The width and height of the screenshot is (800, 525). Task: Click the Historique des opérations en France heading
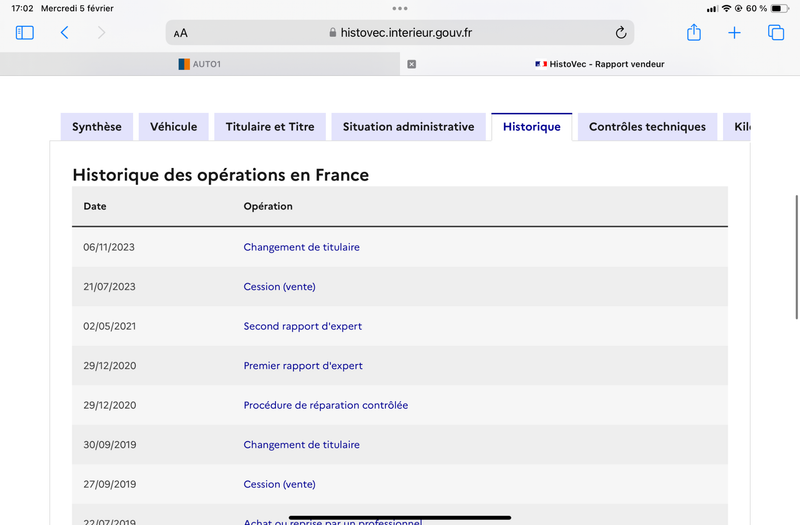[220, 175]
